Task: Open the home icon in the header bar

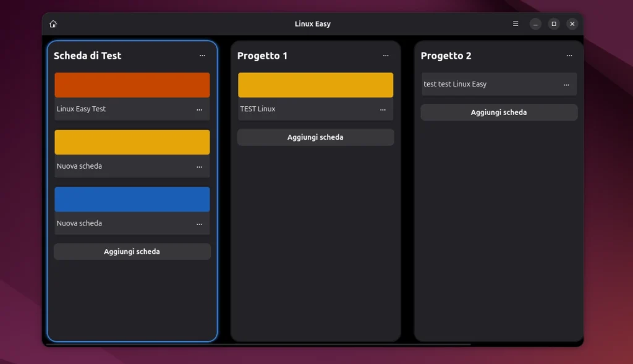Action: pyautogui.click(x=53, y=23)
